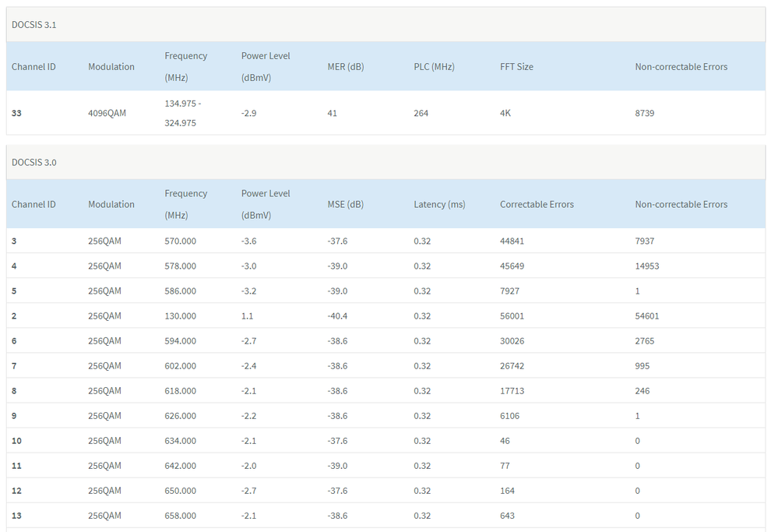Viewport: 778px width, 532px height.
Task: Click channel ID 33 in DOCSIS 3.1 table
Action: coord(16,114)
